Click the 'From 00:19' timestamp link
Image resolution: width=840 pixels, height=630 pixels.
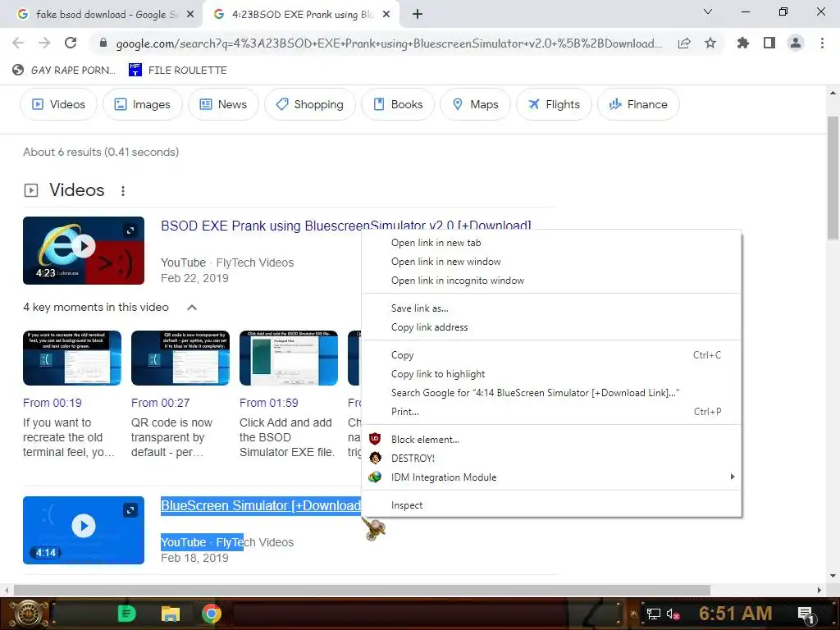[52, 403]
